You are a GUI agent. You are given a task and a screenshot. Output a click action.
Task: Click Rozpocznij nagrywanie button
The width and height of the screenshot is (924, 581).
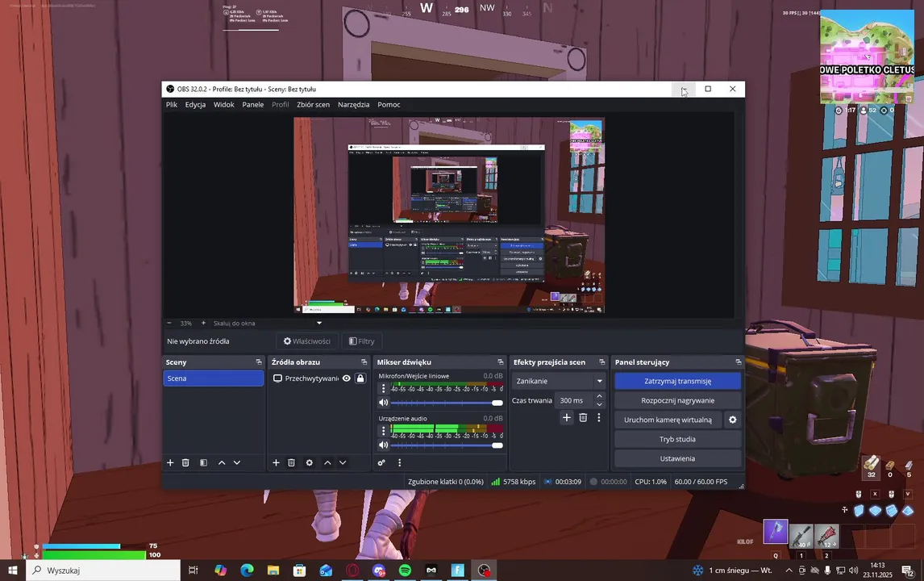pyautogui.click(x=677, y=400)
